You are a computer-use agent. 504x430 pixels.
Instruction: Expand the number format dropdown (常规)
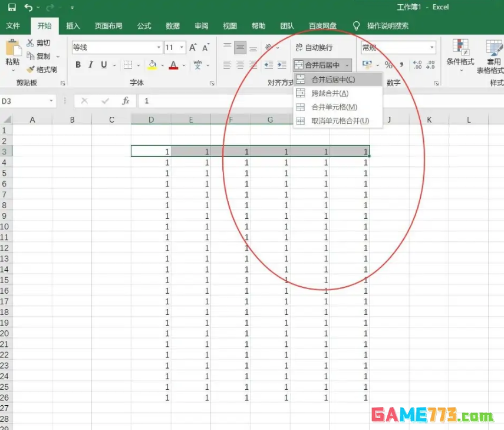[x=432, y=48]
